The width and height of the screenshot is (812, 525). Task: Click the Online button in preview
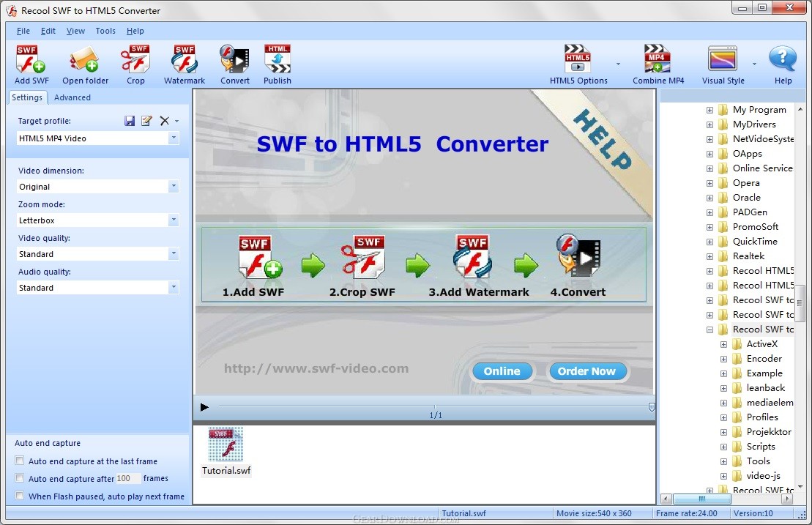(502, 371)
